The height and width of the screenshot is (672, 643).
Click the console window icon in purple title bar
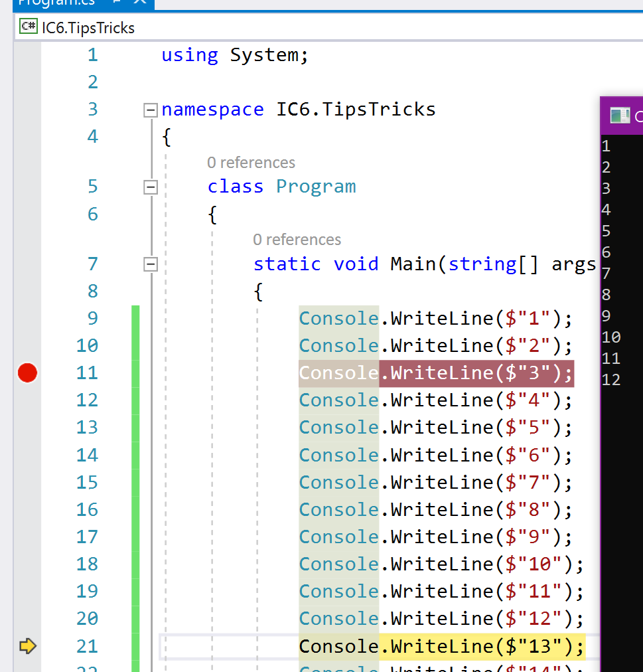(620, 116)
